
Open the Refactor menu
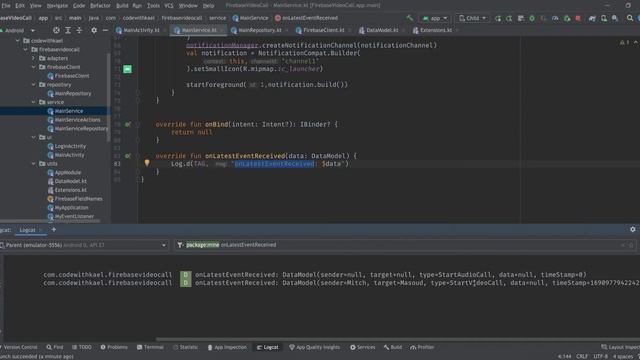pos(100,6)
